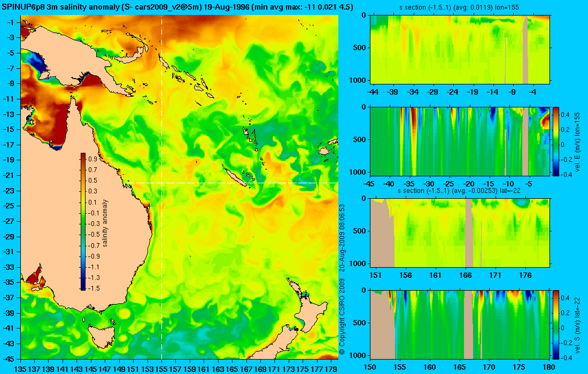Click the -24 tick below the top salinity section
Screen dimensions: 588x374
pos(453,92)
